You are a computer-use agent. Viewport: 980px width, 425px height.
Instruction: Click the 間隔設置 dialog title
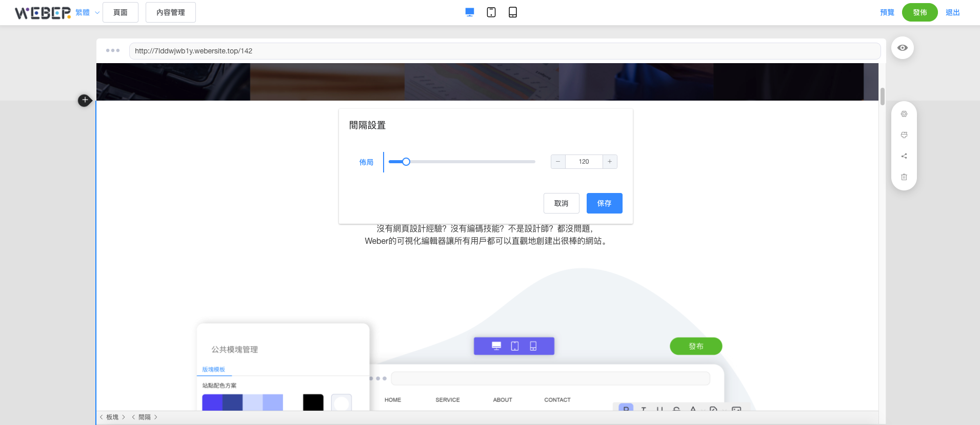tap(367, 125)
